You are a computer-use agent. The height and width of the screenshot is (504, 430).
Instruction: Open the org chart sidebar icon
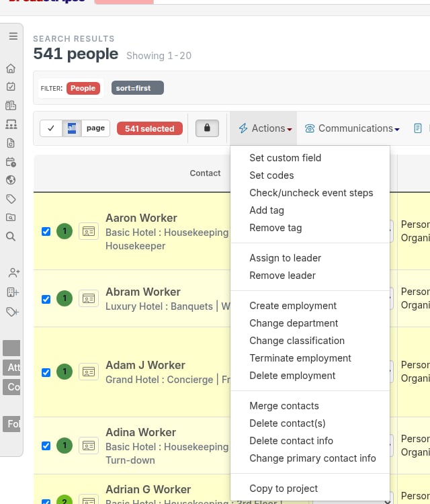[11, 124]
